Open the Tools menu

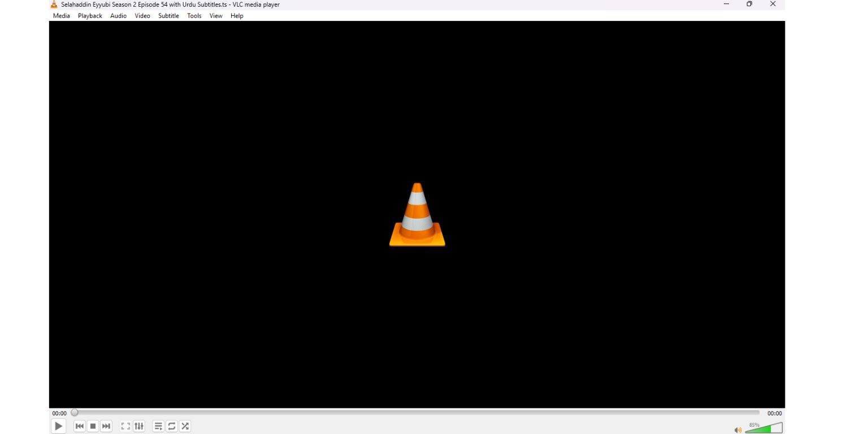pyautogui.click(x=194, y=16)
